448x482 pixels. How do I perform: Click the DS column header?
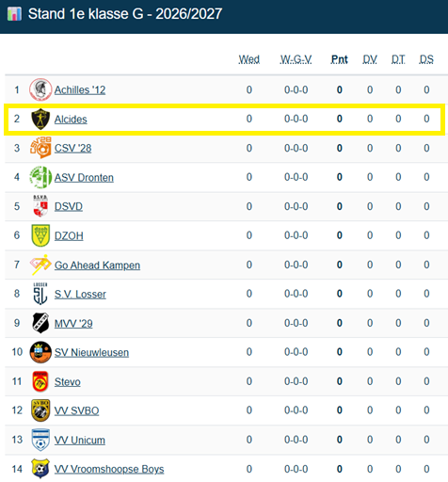(x=426, y=59)
